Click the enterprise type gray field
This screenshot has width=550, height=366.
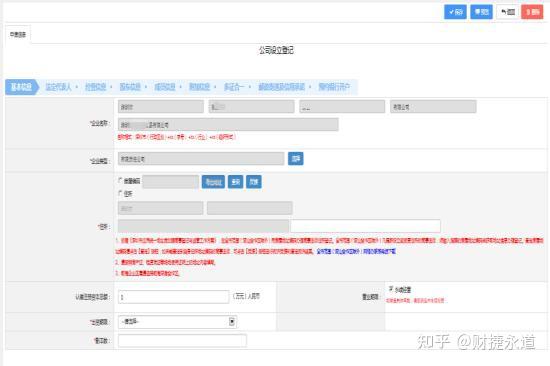pyautogui.click(x=201, y=159)
